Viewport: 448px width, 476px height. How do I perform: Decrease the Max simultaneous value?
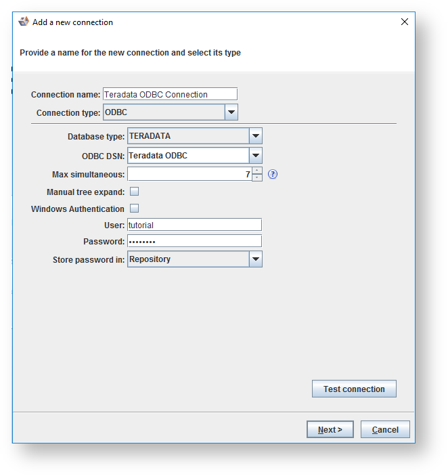pos(257,177)
